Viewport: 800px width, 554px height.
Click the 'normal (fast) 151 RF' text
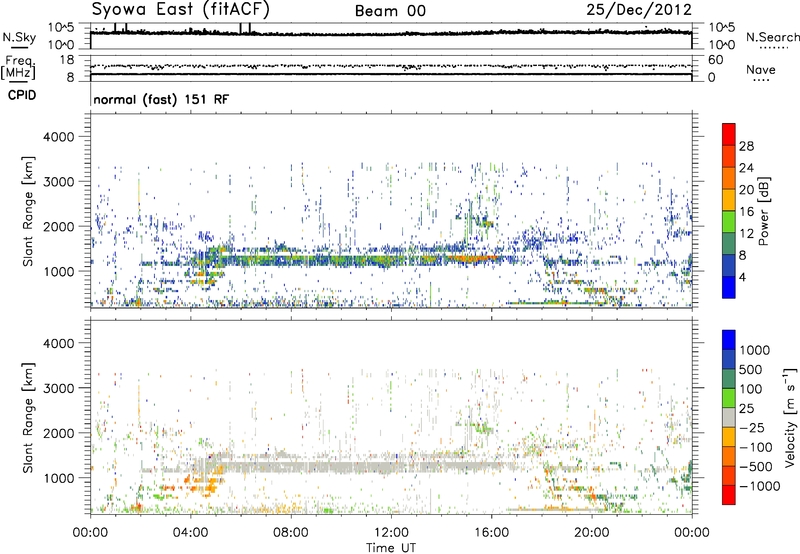(x=161, y=99)
